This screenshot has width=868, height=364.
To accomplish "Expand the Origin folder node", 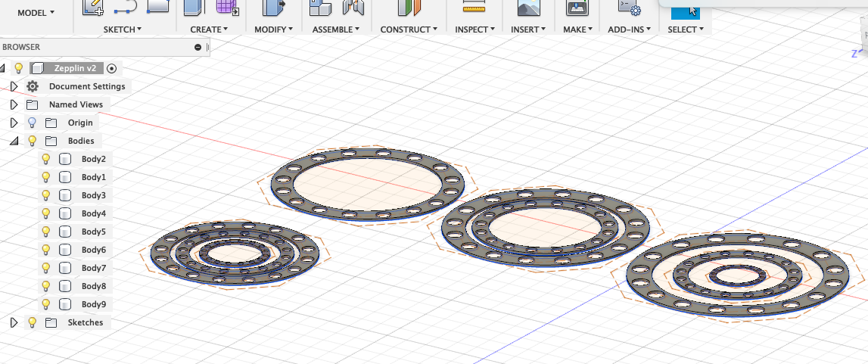I will [14, 123].
